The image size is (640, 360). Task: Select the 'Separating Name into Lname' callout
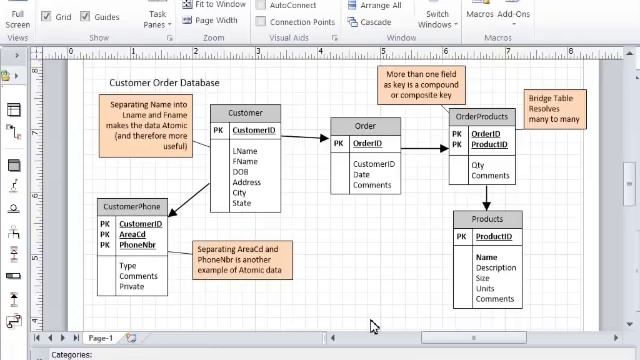coord(146,126)
